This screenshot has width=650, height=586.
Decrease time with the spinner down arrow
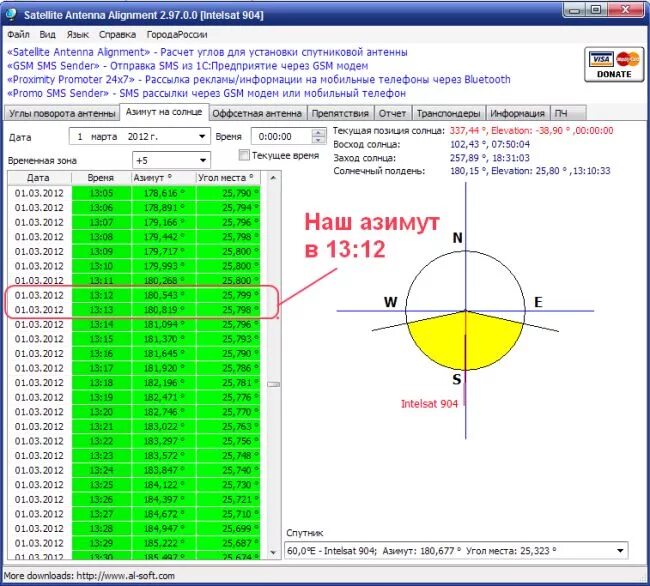coord(318,140)
